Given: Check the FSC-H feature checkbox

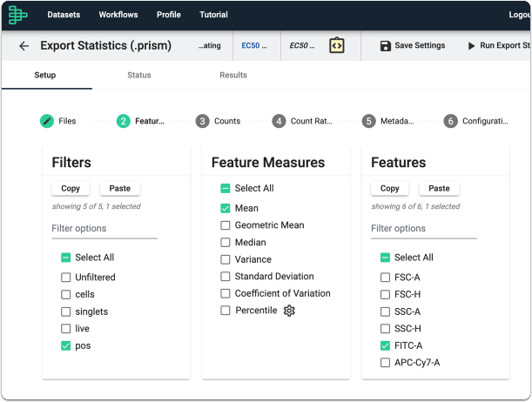Looking at the screenshot, I should pyautogui.click(x=385, y=294).
